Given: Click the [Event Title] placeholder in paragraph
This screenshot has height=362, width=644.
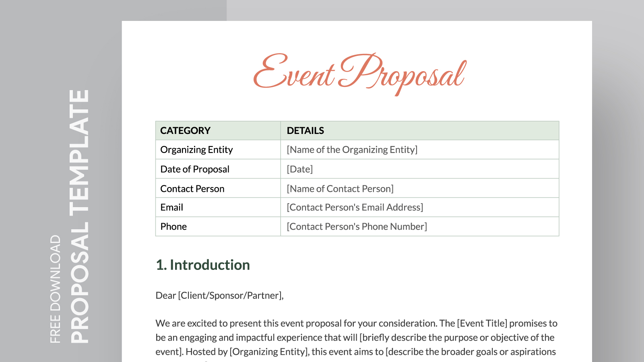Looking at the screenshot, I should click(482, 323).
